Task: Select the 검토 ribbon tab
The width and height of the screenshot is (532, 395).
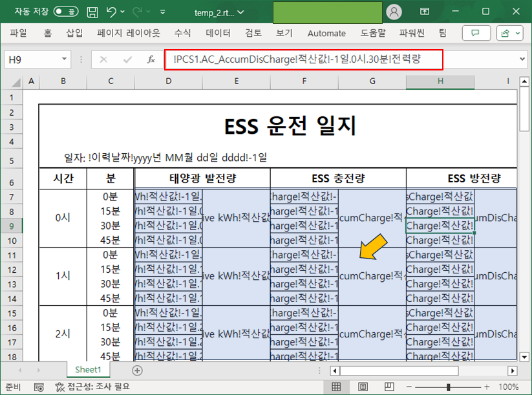Action: pos(253,33)
